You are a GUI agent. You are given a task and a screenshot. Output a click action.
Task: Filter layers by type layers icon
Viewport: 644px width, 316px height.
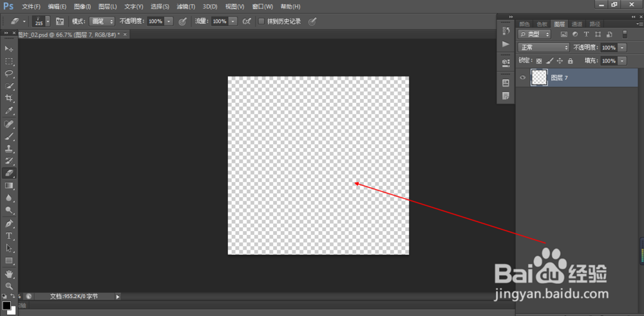click(587, 35)
